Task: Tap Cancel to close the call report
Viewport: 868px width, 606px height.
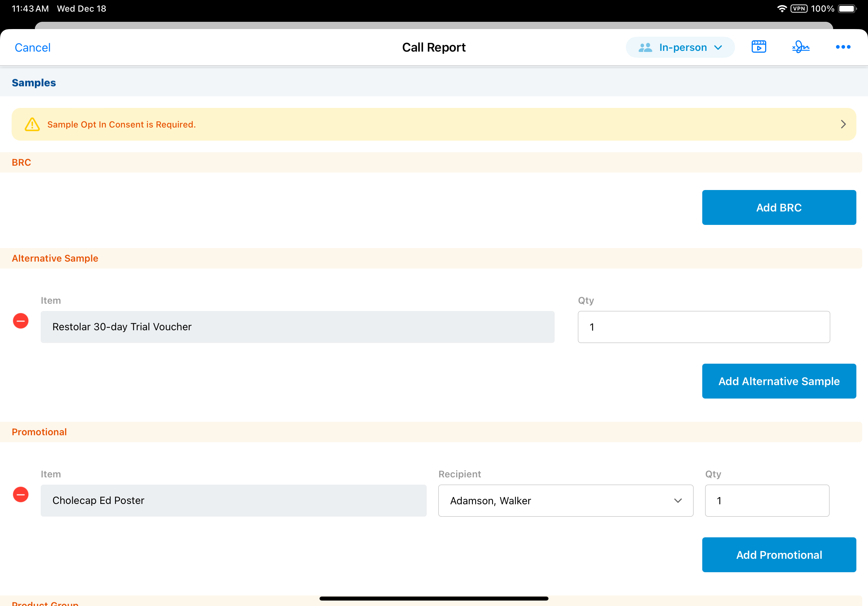Action: click(32, 48)
